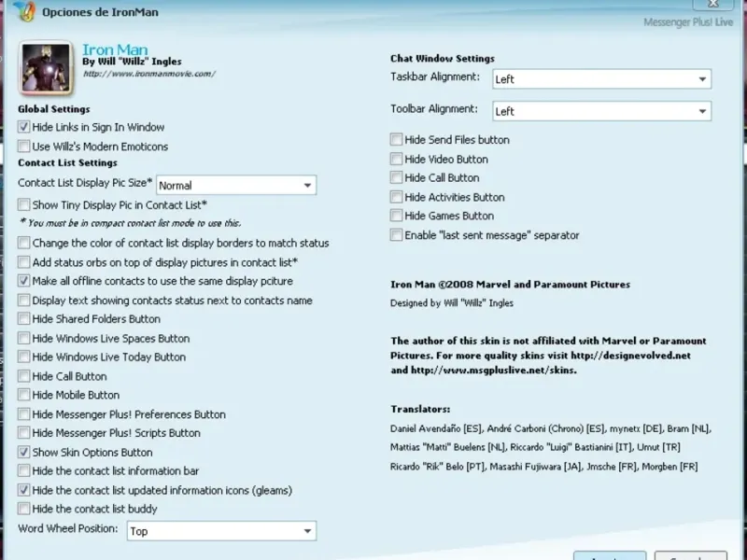This screenshot has width=747, height=560.
Task: Enable color of display borders to match status
Action: coord(23,243)
